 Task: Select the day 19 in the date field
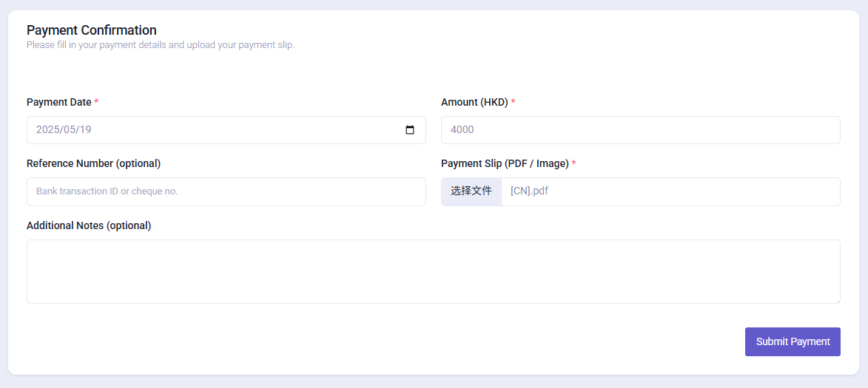[x=84, y=130]
